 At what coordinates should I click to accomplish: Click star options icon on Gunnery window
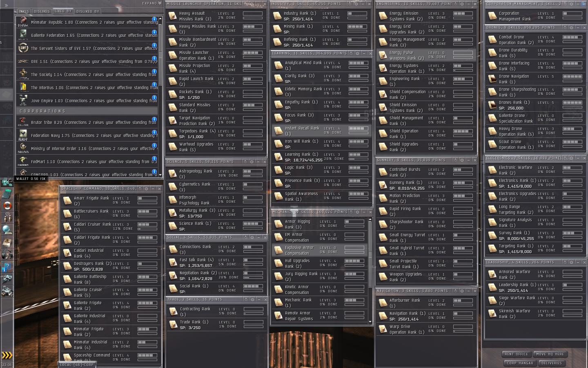point(455,160)
